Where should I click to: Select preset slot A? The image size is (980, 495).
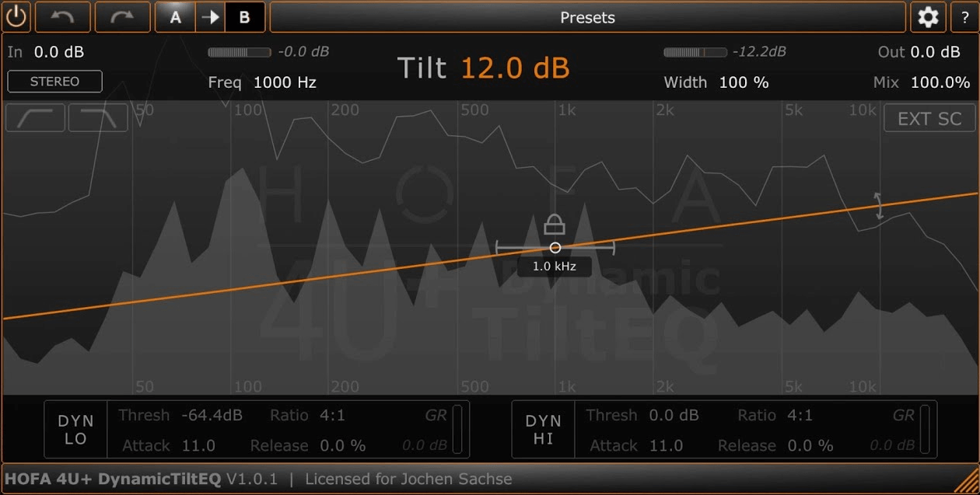click(175, 17)
